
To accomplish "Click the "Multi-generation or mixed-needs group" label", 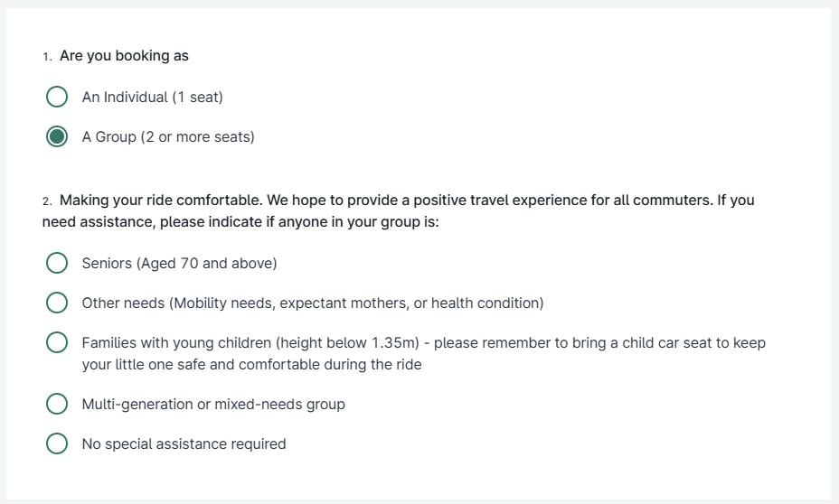I will coord(213,404).
